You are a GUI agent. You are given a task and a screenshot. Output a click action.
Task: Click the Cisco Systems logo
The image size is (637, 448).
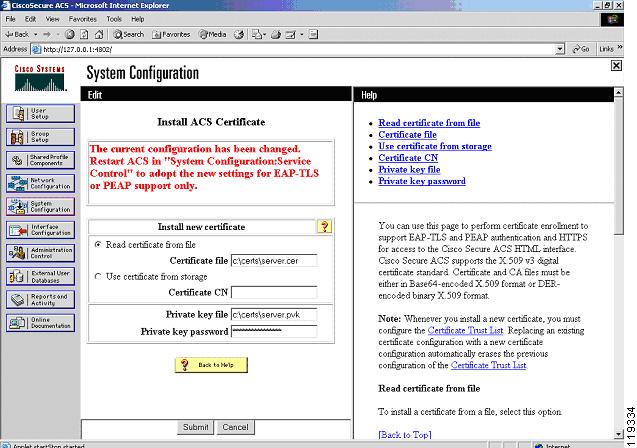pyautogui.click(x=40, y=78)
